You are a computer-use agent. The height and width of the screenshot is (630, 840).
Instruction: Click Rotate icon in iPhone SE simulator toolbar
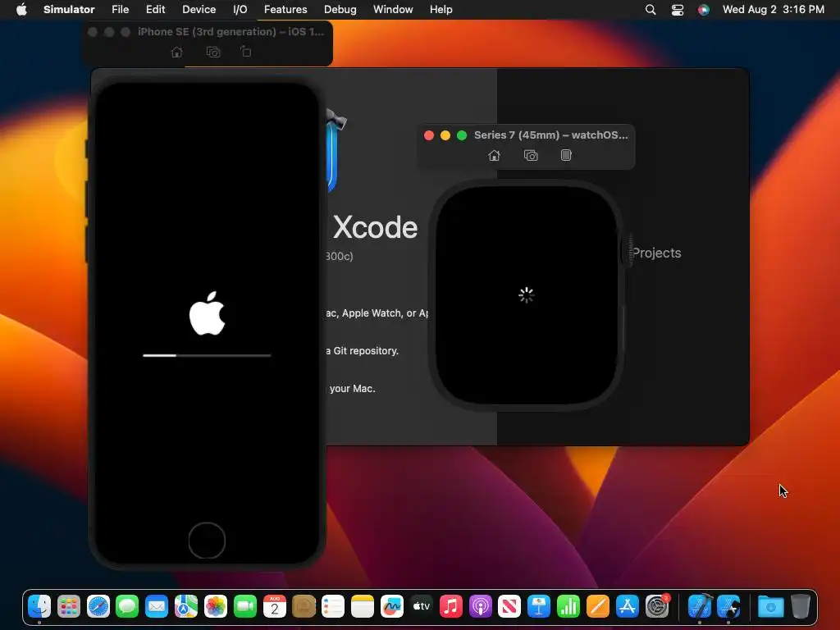245,52
